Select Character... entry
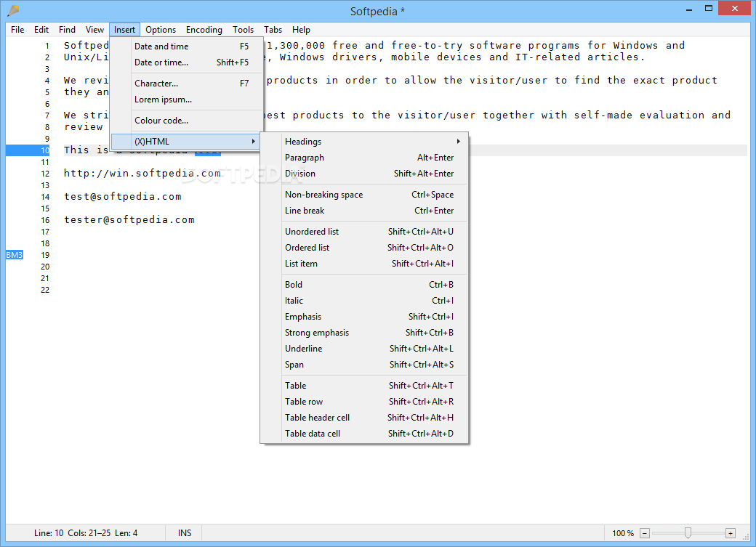The width and height of the screenshot is (756, 547). pyautogui.click(x=187, y=84)
